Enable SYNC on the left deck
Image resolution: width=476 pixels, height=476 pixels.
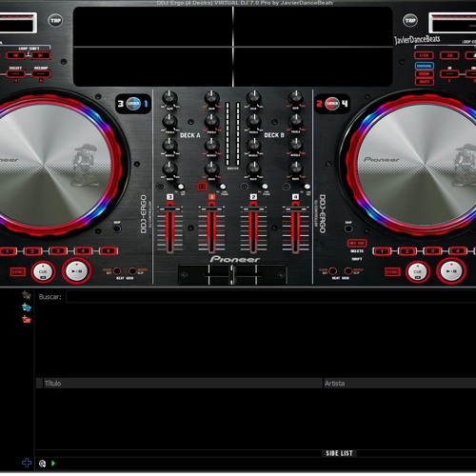coord(17,272)
